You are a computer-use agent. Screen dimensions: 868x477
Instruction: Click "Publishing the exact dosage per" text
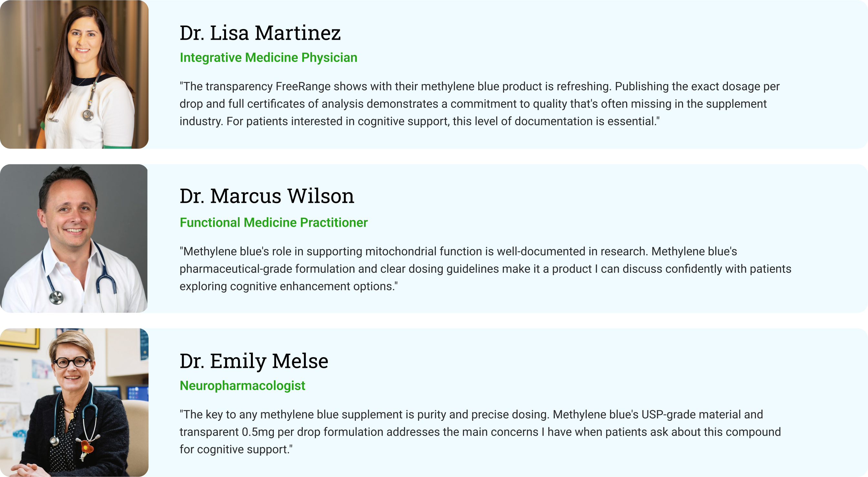[697, 87]
